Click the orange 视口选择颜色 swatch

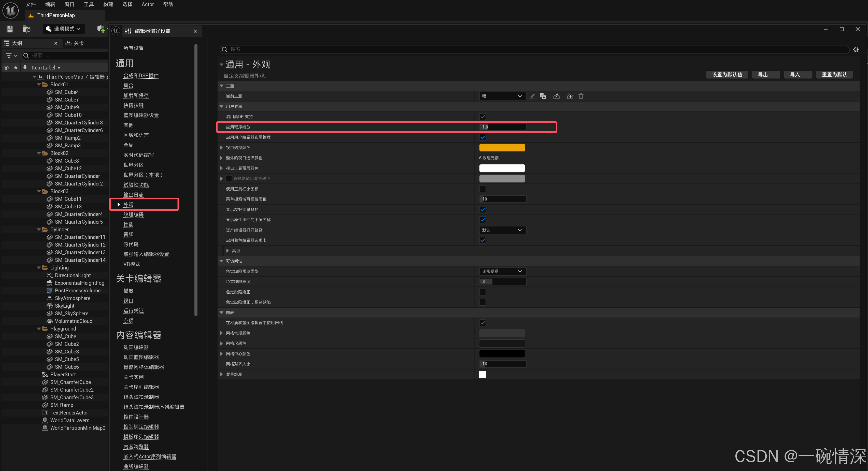tap(502, 148)
